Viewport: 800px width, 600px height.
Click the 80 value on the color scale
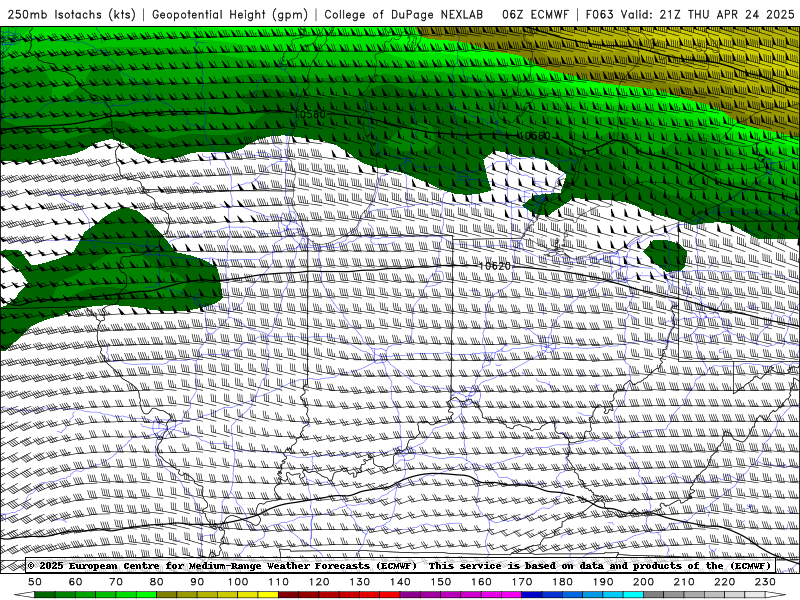(x=157, y=582)
